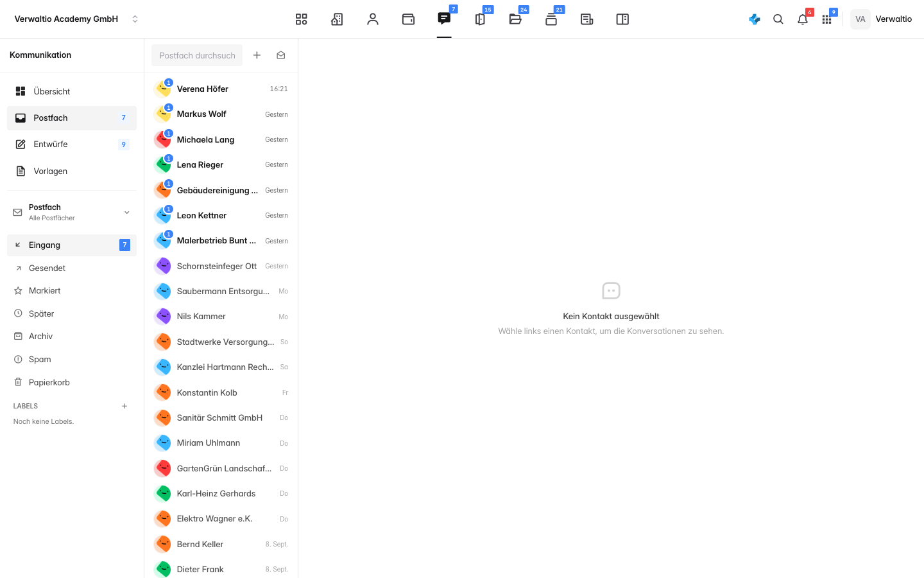Open Entwürfe drafts section
This screenshot has width=924, height=578.
coord(72,144)
